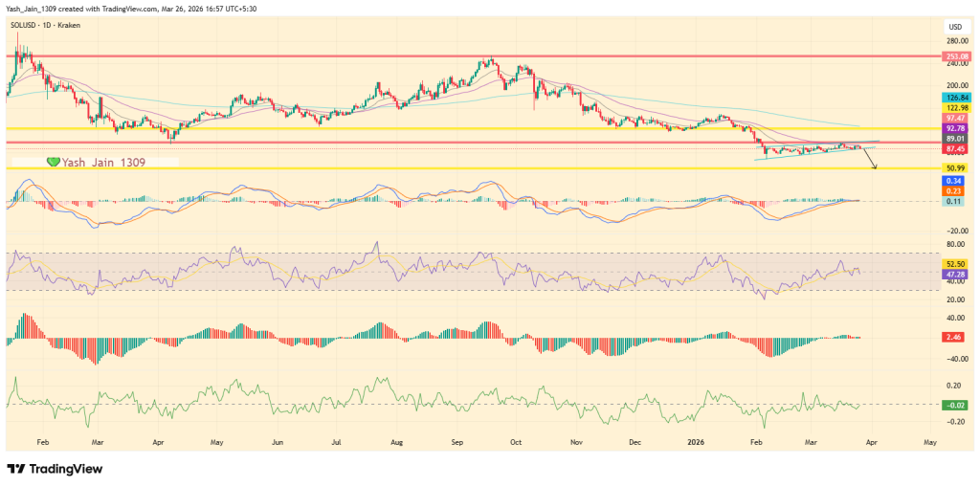Select the 2026 year marker on time axis
Screen dimensions: 980x487
click(697, 443)
